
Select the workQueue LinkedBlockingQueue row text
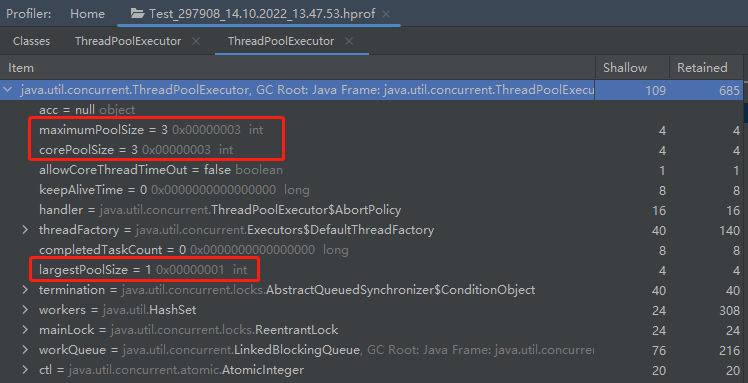[x=316, y=350]
